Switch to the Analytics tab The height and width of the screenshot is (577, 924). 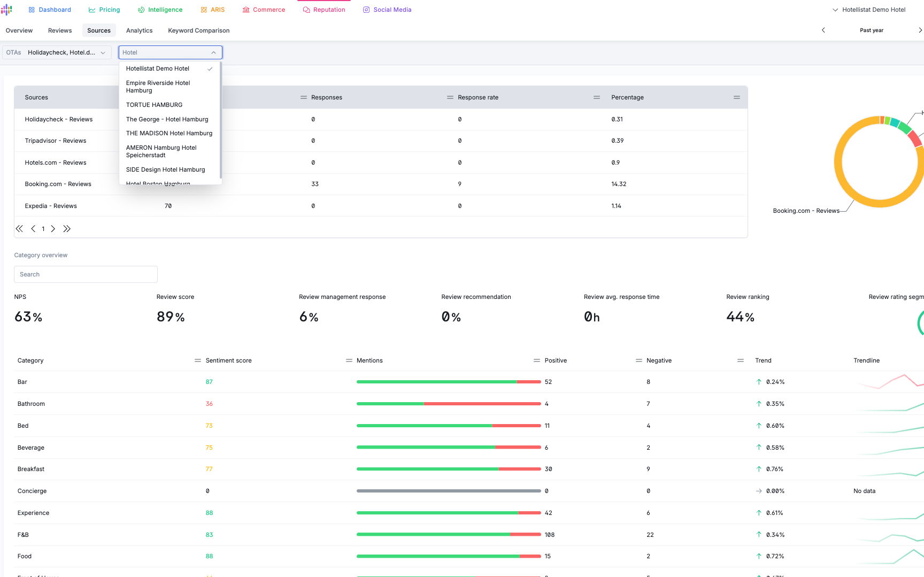tap(139, 30)
